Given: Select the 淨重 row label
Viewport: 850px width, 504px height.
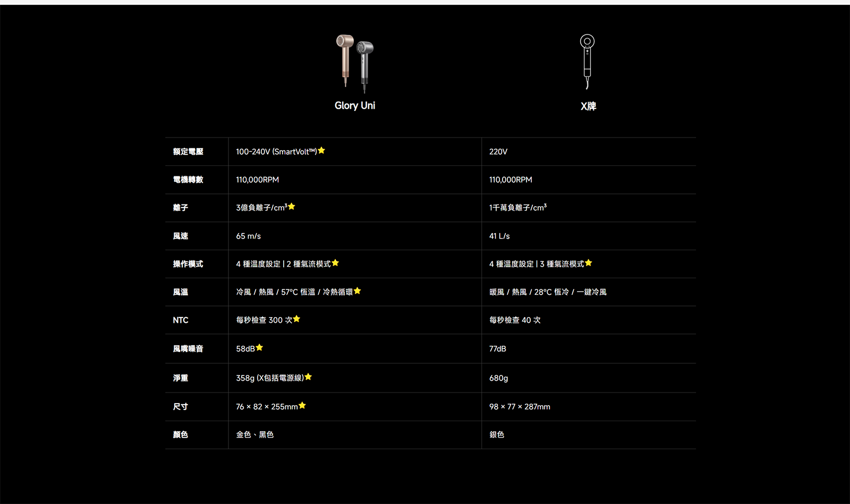Looking at the screenshot, I should (x=181, y=378).
